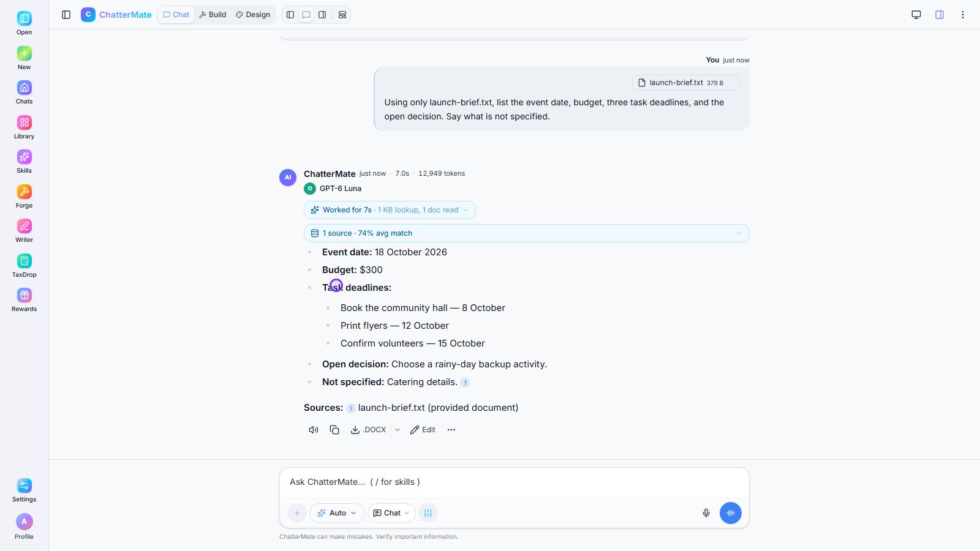
Task: Focus the Ask ChatterMate input field
Action: click(x=514, y=482)
